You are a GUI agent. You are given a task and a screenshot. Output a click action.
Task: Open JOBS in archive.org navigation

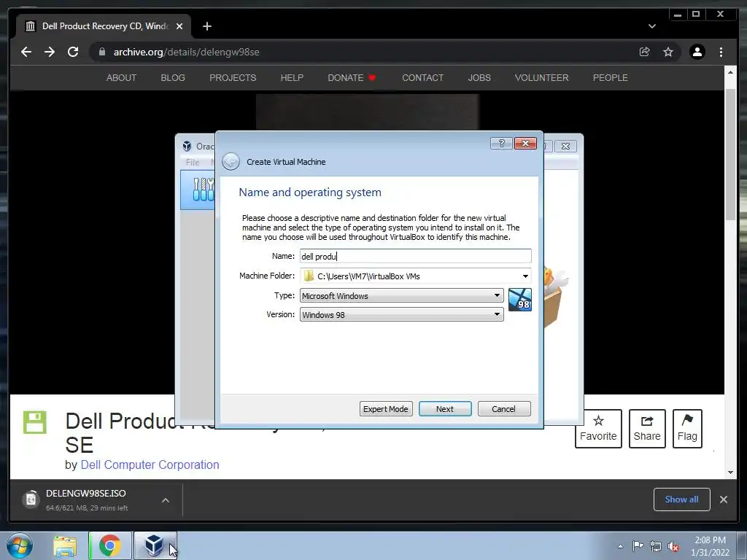(479, 77)
